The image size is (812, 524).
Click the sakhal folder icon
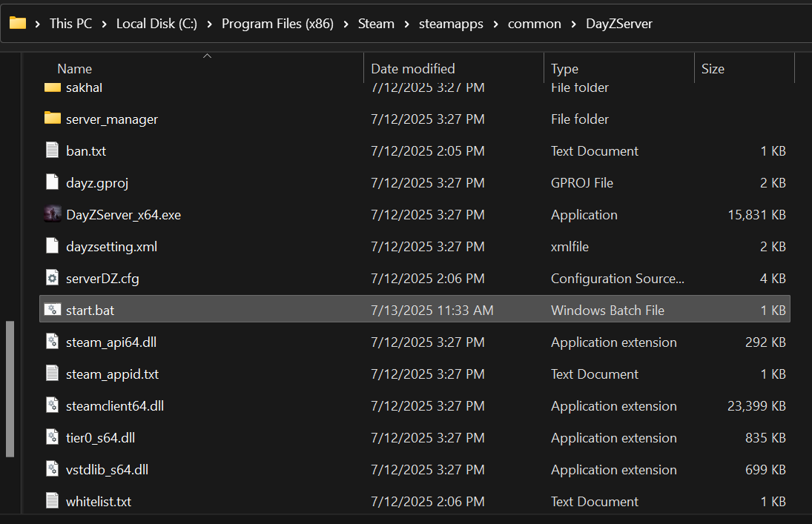pos(52,87)
